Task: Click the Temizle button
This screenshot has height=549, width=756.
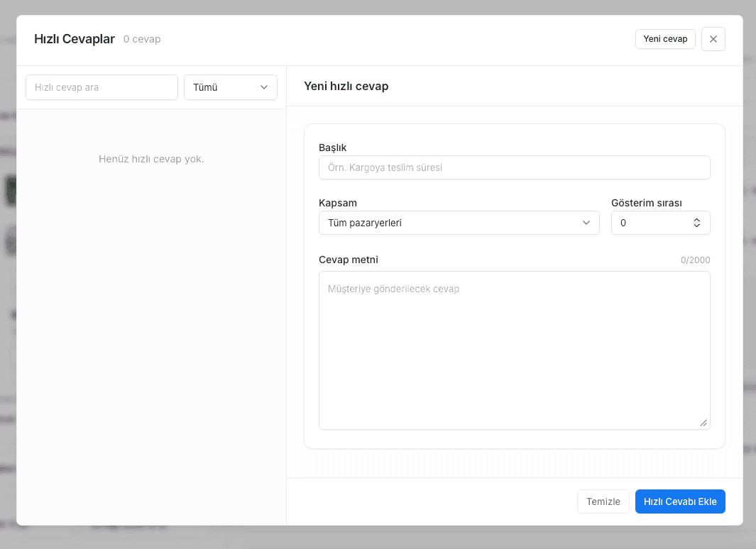Action: 603,501
